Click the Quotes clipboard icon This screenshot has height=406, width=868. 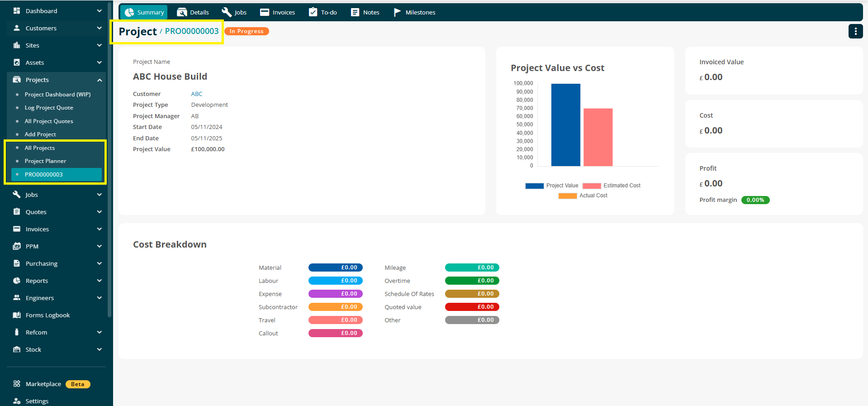point(17,212)
